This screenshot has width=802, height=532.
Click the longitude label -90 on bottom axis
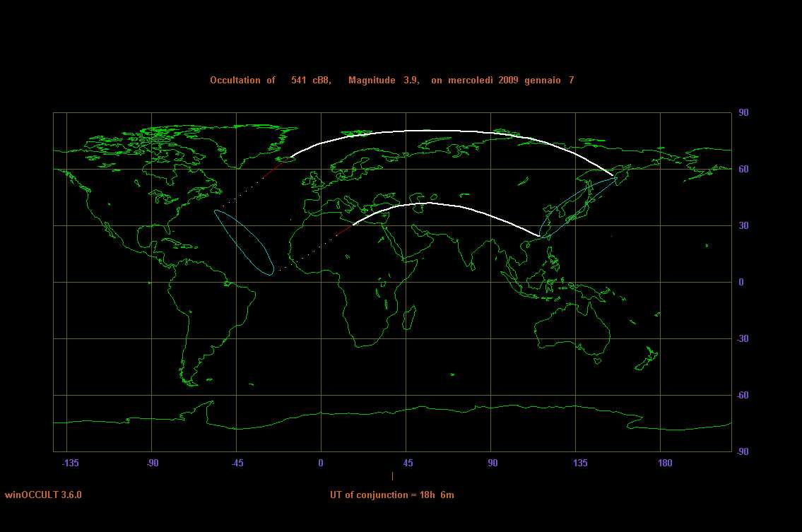pyautogui.click(x=153, y=463)
